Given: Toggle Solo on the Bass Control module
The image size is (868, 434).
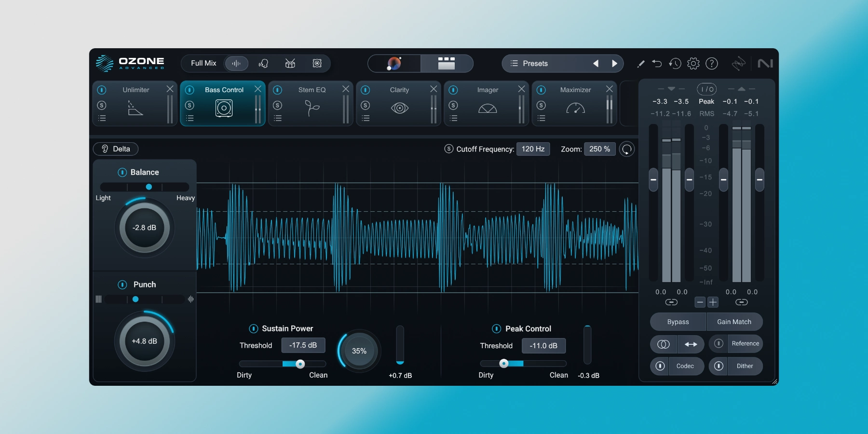Looking at the screenshot, I should pos(190,106).
